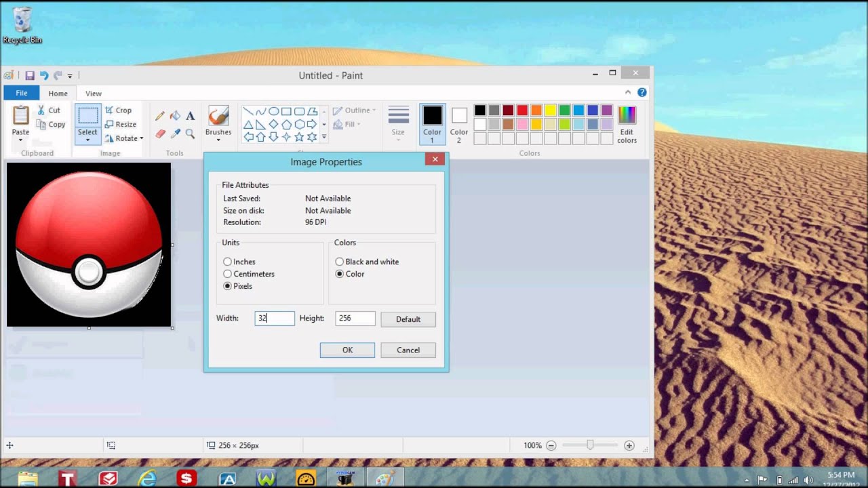Pick the purple color swatch

pos(606,110)
